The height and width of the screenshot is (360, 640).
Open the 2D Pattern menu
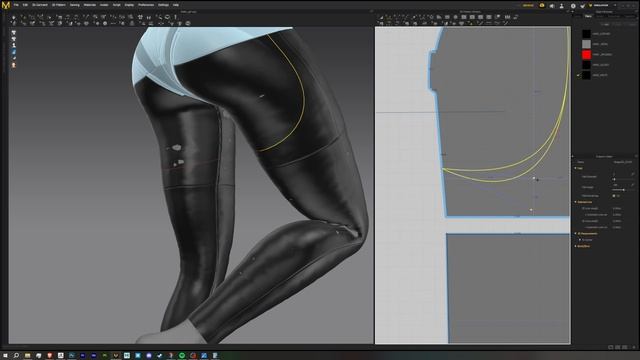pos(59,5)
